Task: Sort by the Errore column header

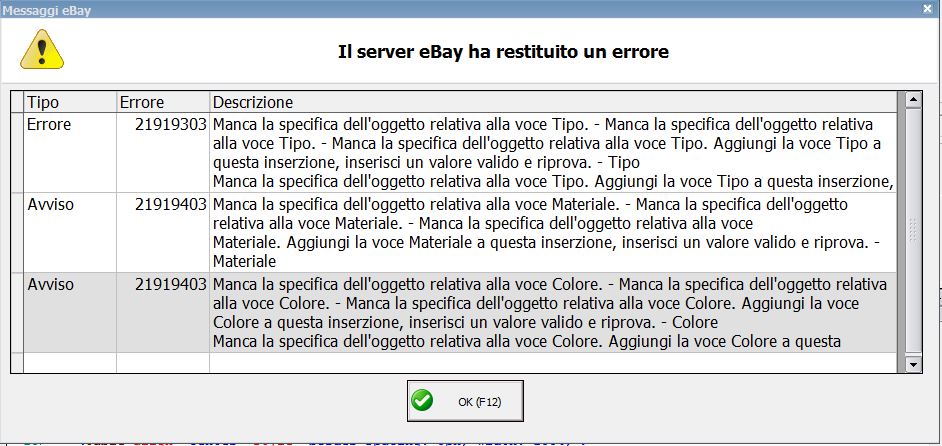Action: [163, 102]
